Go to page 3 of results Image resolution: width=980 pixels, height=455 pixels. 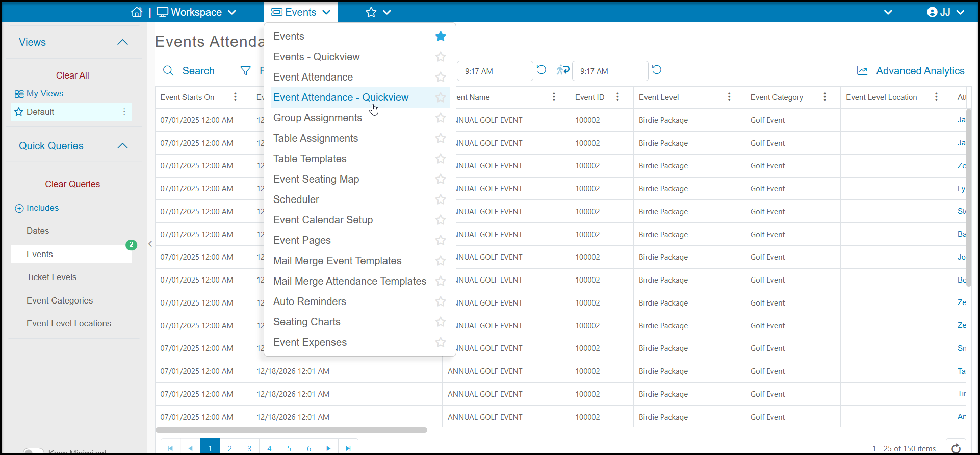(249, 448)
